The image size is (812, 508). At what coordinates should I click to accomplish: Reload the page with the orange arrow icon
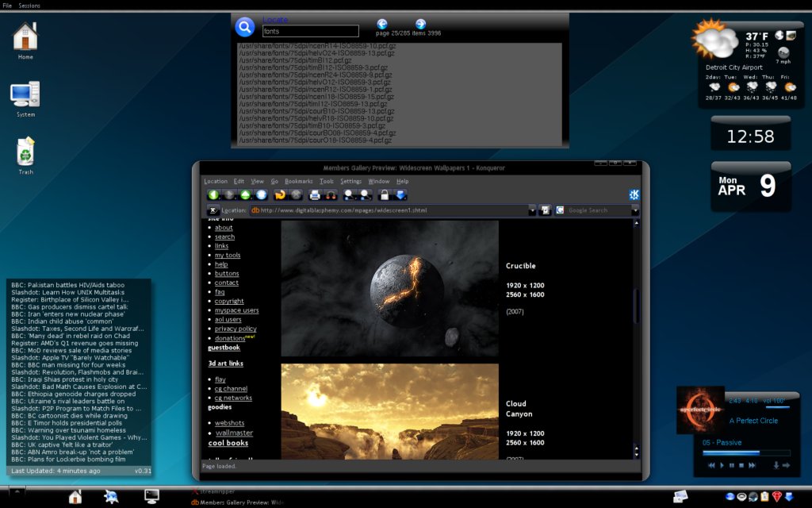[x=280, y=195]
